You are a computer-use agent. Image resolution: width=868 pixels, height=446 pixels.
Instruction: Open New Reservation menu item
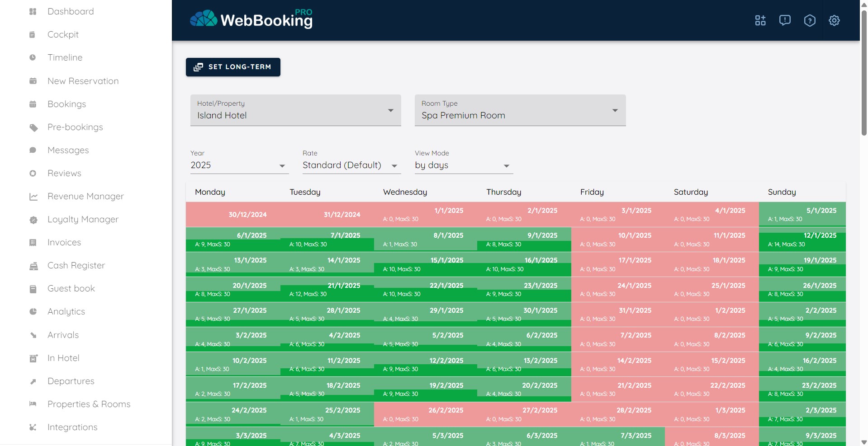click(x=83, y=81)
